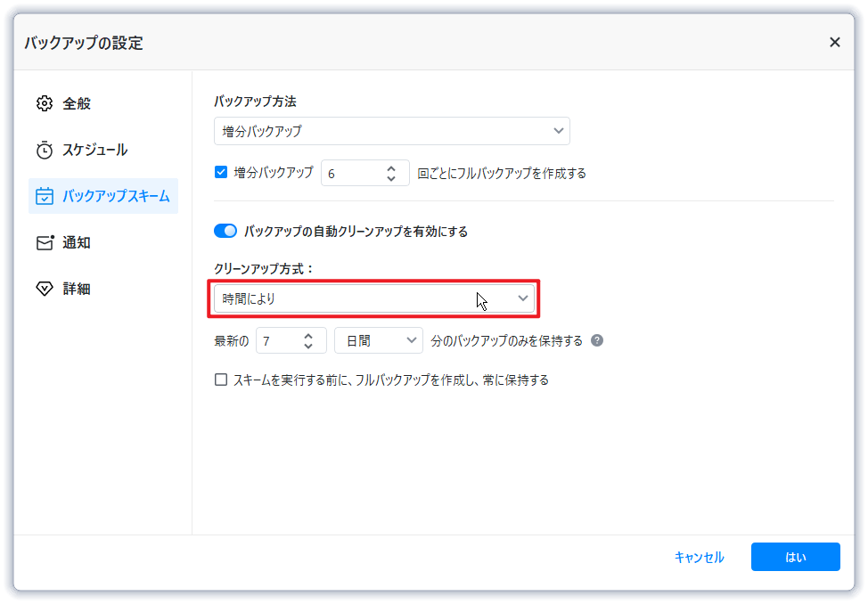Click the calendar icon beside バックアップスキーム
This screenshot has width=868, height=604.
tap(45, 196)
